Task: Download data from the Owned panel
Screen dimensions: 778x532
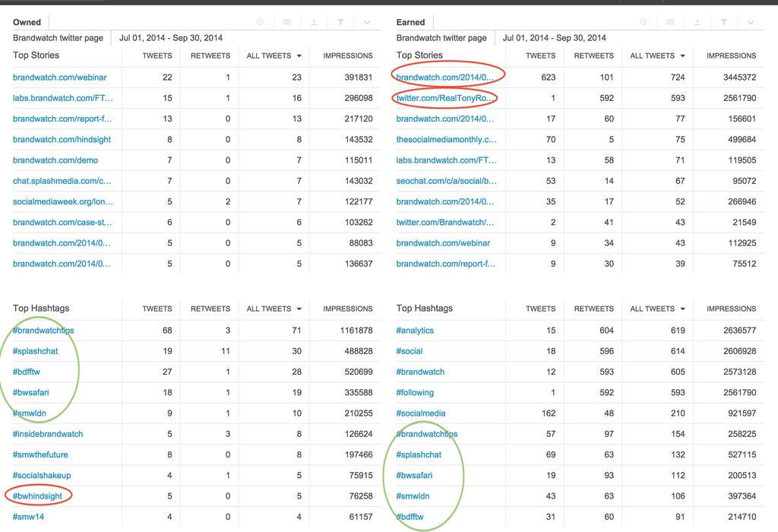Action: click(x=313, y=22)
